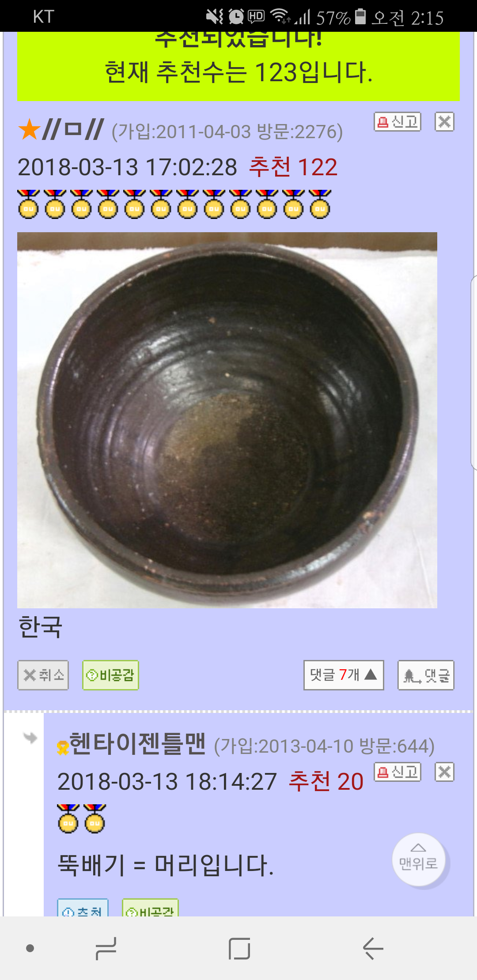
Task: Tap the battery status icon
Action: [360, 16]
